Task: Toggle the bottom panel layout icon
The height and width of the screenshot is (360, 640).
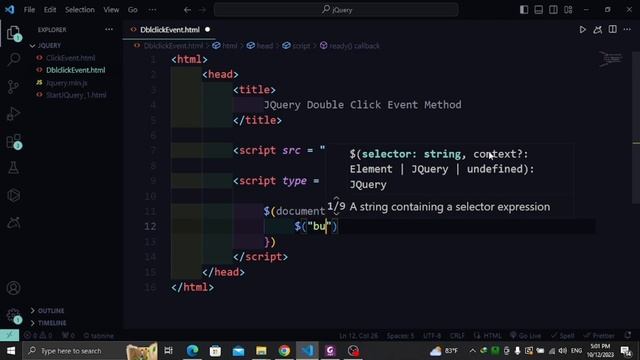Action: click(x=539, y=10)
